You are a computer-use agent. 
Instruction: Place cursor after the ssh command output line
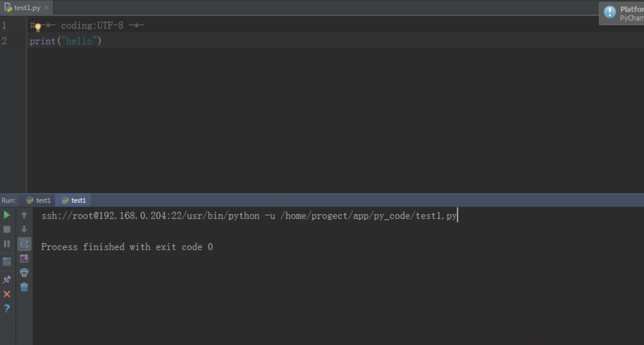pos(458,215)
